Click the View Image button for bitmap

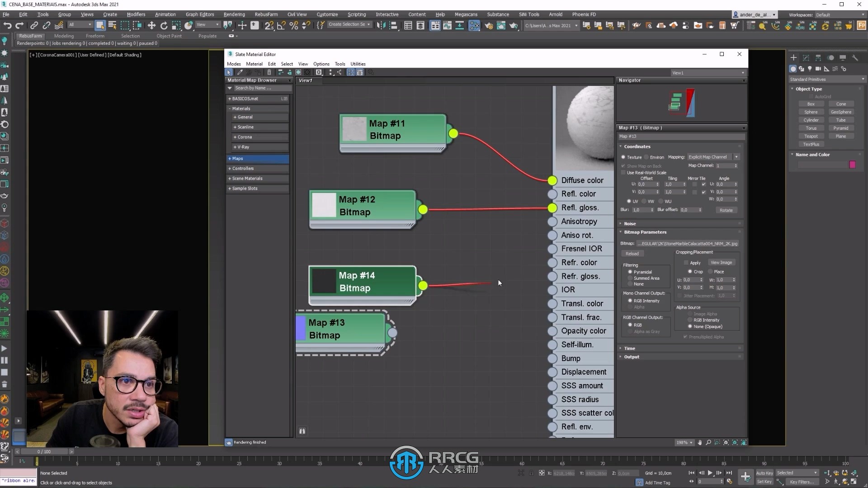tap(722, 262)
